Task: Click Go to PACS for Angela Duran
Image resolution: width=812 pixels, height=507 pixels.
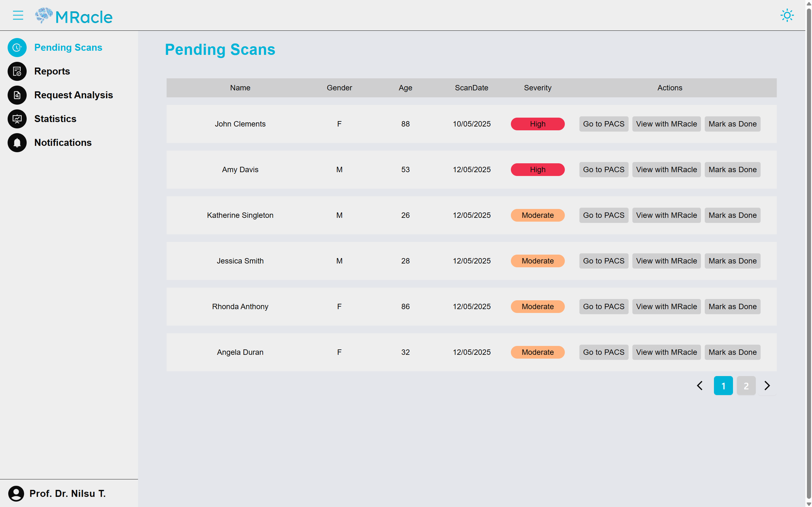Action: point(603,352)
